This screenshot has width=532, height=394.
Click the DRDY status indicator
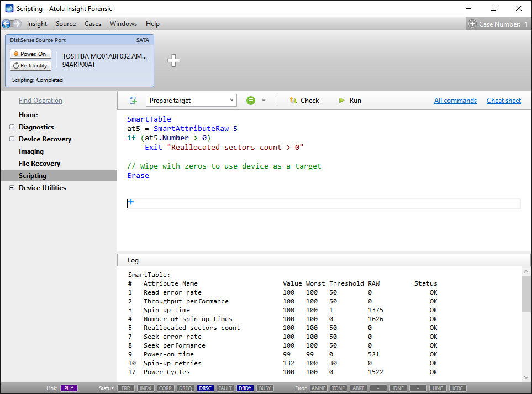click(x=245, y=388)
